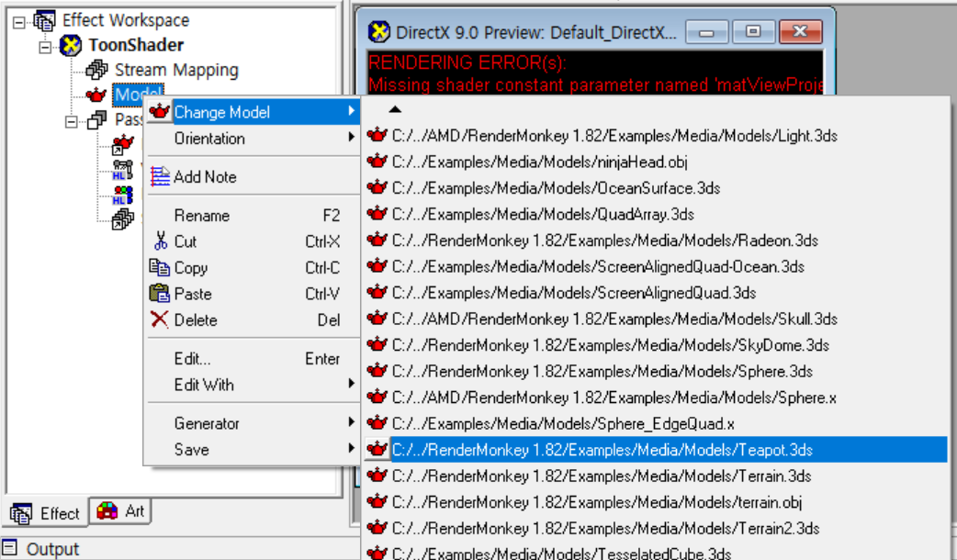Collapse the Effect Workspace tree node
Screen dimensions: 957x560
[19, 22]
